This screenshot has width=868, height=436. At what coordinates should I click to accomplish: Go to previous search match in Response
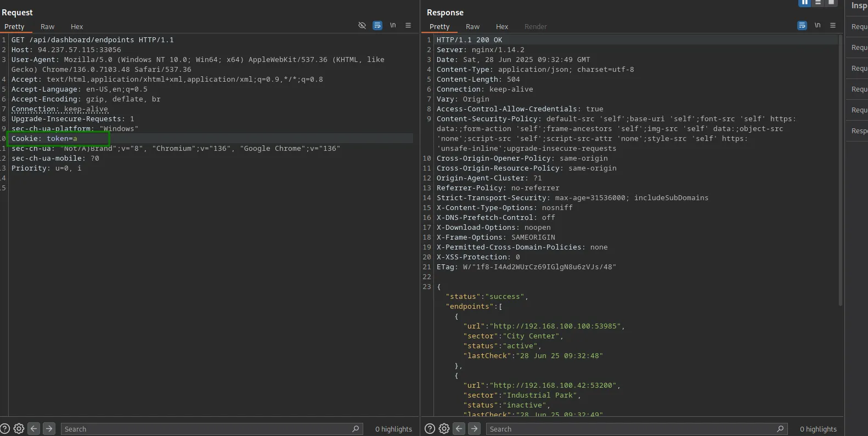click(459, 429)
